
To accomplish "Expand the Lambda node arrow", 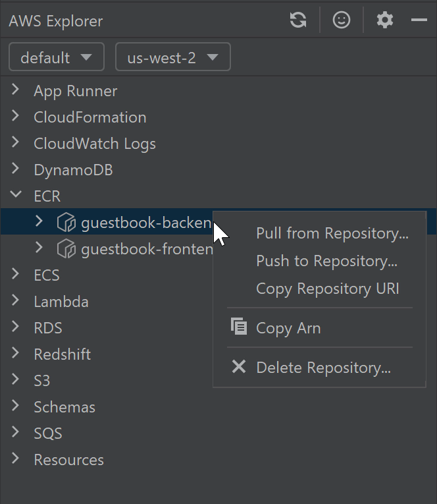I will click(x=16, y=301).
